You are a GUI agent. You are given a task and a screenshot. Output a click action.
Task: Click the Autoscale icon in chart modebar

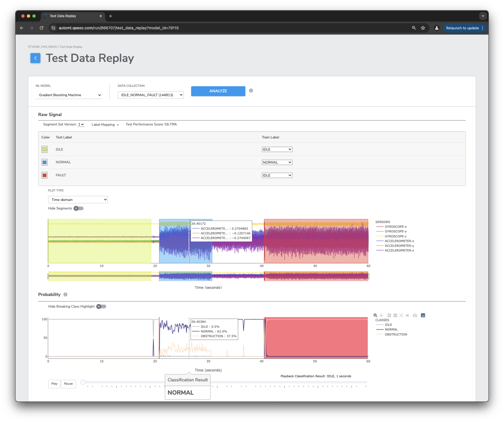[x=401, y=315]
